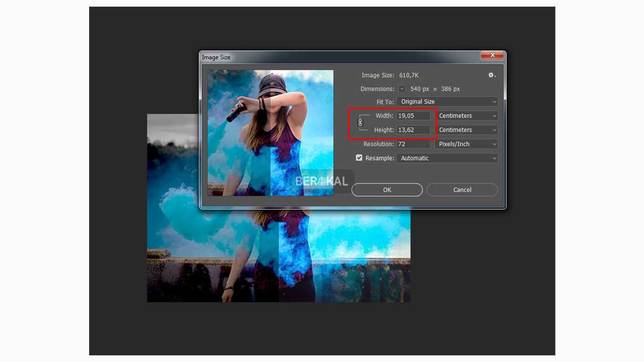This screenshot has height=362, width=644.
Task: Click the Height field showing 13,62
Action: [x=413, y=130]
